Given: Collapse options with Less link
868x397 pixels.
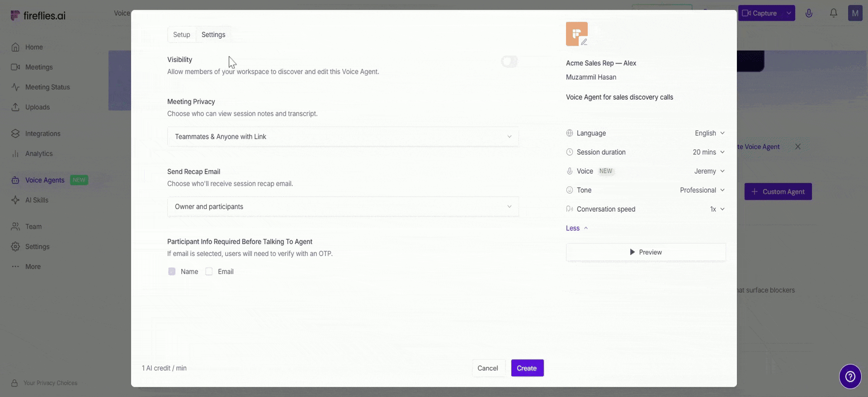Looking at the screenshot, I should pyautogui.click(x=577, y=228).
